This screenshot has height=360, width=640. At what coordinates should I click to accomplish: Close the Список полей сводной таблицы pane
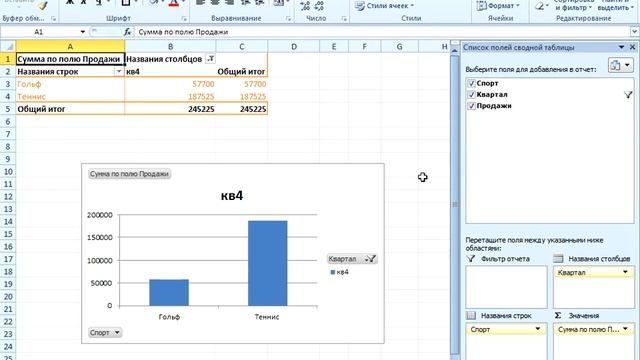click(x=632, y=47)
